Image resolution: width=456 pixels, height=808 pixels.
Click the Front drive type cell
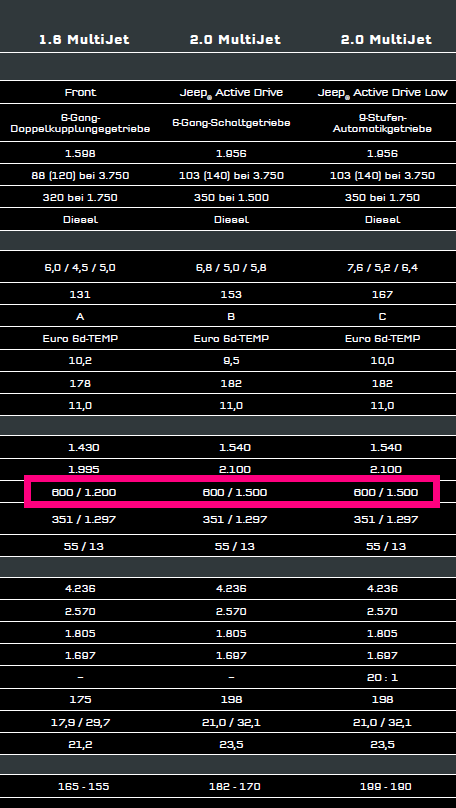point(80,92)
